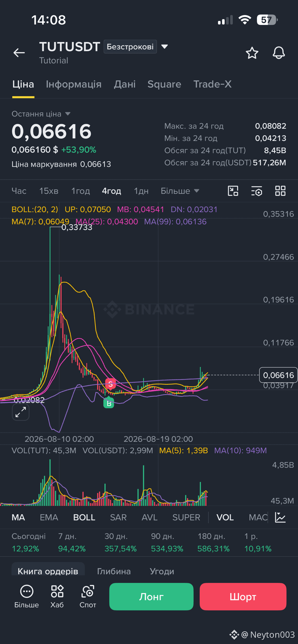Switch to the Інформація tab
298x644 pixels.
(74, 84)
